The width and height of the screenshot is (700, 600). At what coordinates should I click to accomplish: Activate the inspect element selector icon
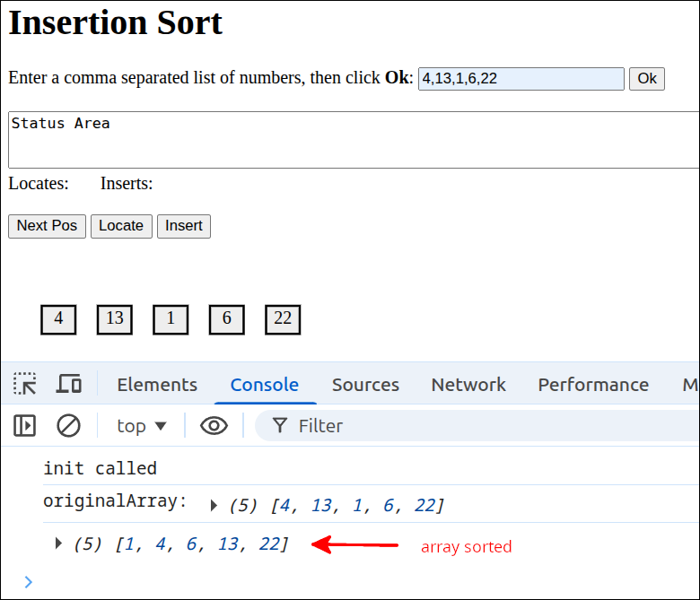[25, 384]
